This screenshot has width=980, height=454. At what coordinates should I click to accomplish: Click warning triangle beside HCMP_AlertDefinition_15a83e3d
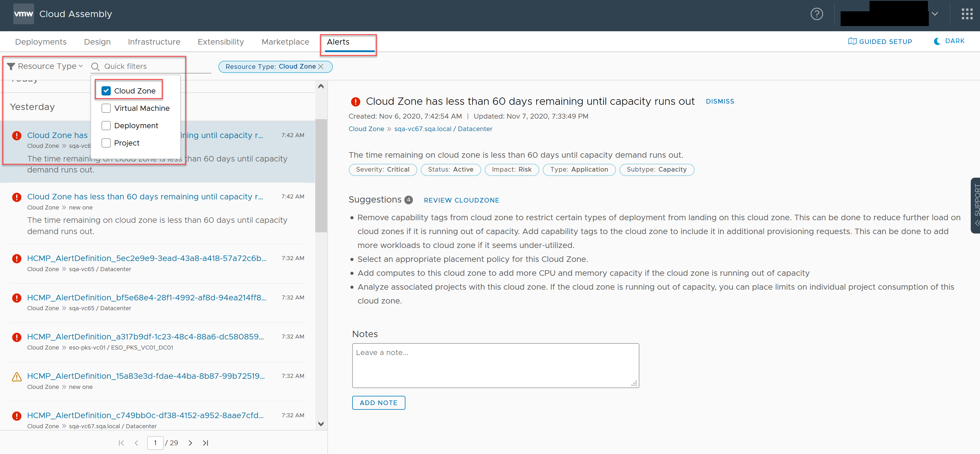click(17, 377)
